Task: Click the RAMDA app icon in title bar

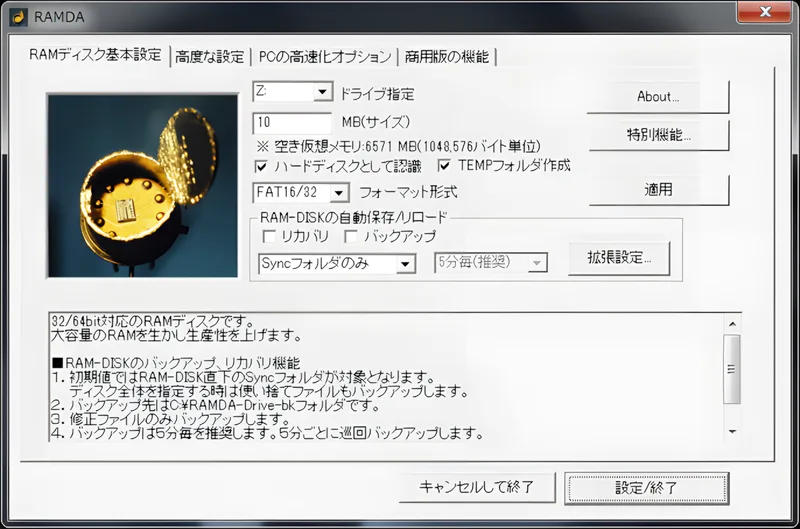Action: coord(18,16)
